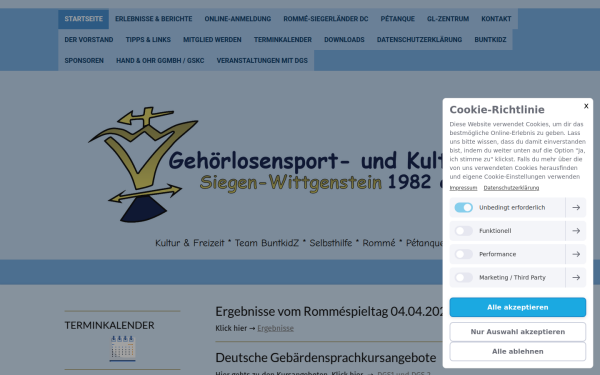The width and height of the screenshot is (600, 375).
Task: Open the GL-Zentrum menu item
Action: [x=448, y=19]
